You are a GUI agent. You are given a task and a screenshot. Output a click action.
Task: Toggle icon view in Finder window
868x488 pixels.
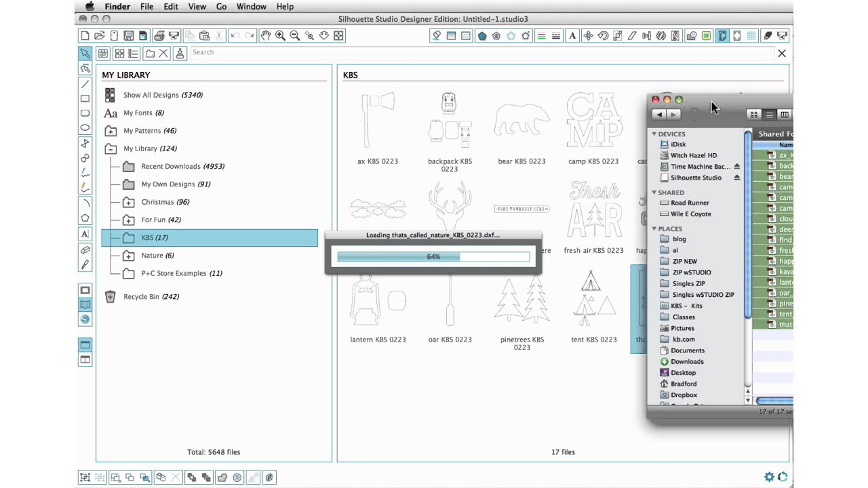[x=754, y=115]
